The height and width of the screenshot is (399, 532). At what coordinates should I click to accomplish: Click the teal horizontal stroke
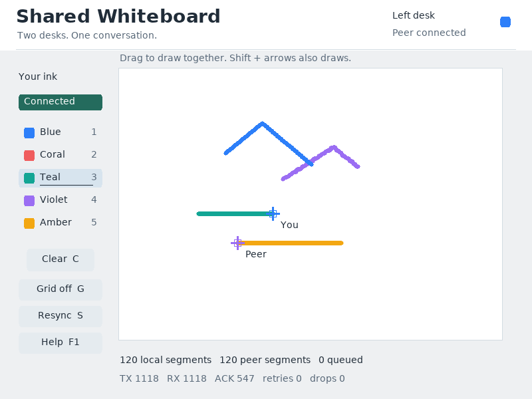tap(234, 213)
